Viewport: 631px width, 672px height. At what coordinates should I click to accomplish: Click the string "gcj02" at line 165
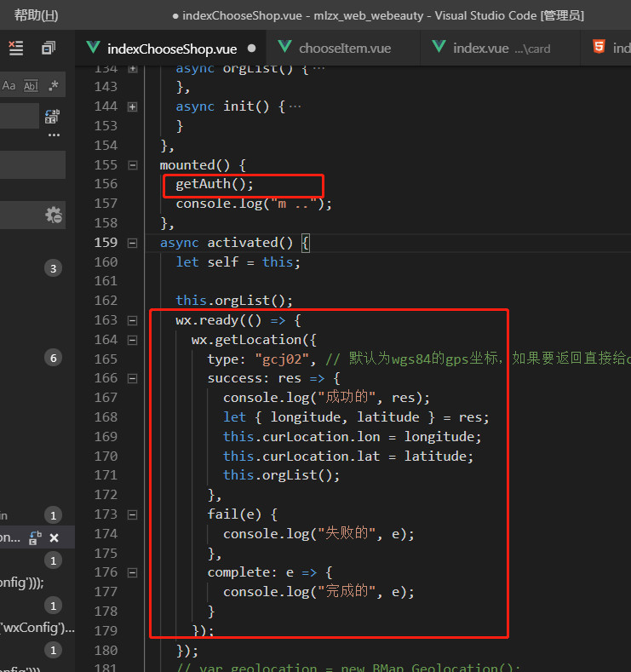(282, 359)
